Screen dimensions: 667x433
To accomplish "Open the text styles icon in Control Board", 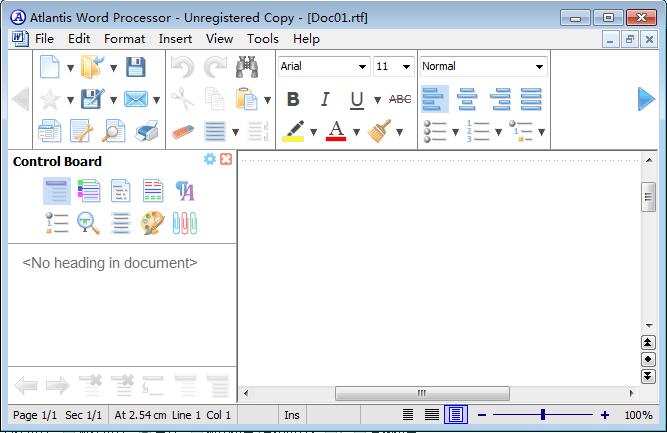I will pyautogui.click(x=185, y=191).
